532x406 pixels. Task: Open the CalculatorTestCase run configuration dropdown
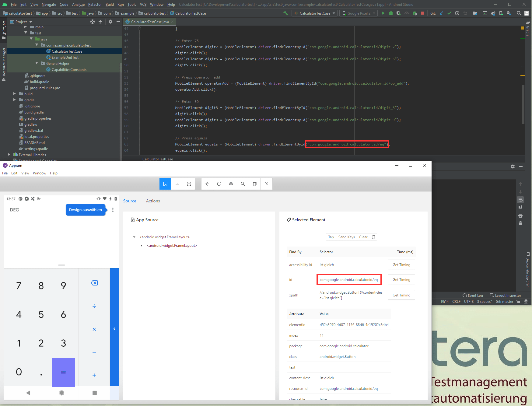coord(314,13)
